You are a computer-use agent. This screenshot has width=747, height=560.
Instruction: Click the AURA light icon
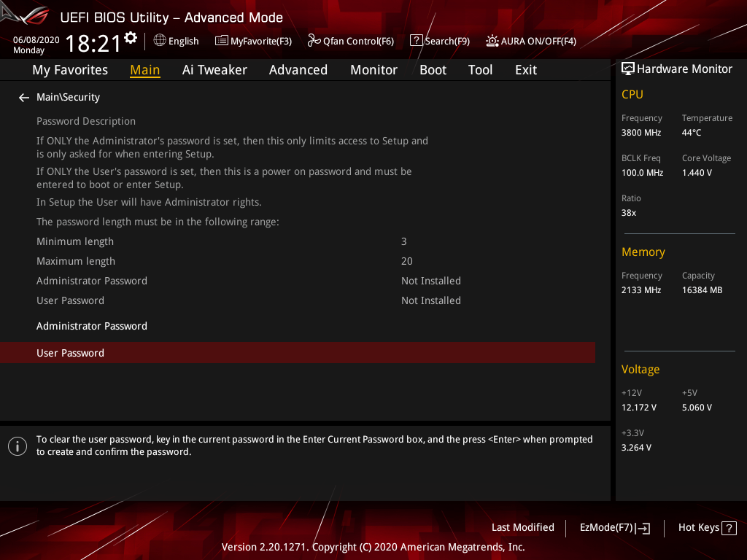tap(492, 41)
